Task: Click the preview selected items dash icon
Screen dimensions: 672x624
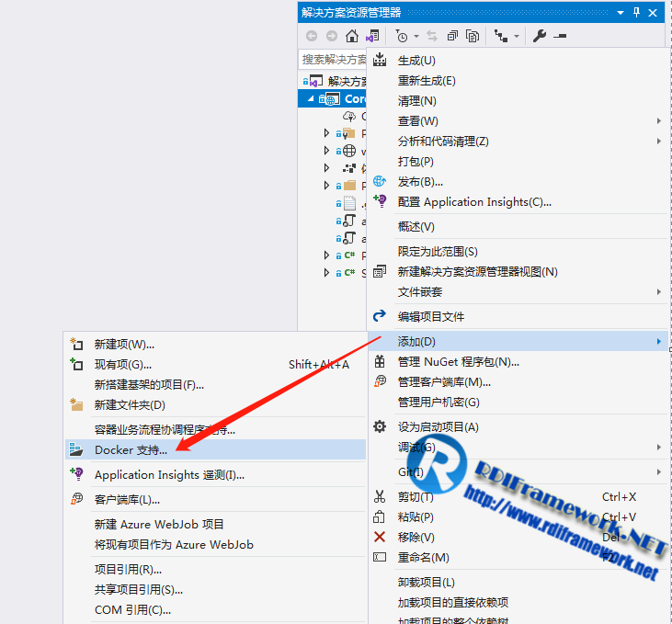Action: [x=560, y=36]
